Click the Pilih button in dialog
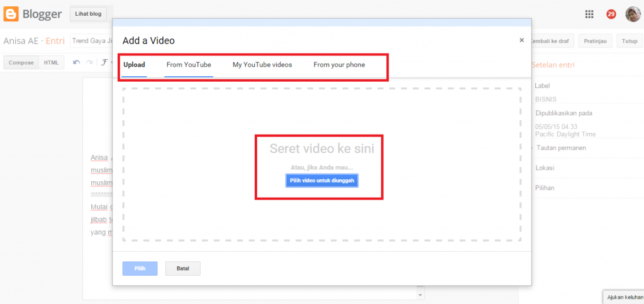Image resolution: width=644 pixels, height=304 pixels. 140,269
